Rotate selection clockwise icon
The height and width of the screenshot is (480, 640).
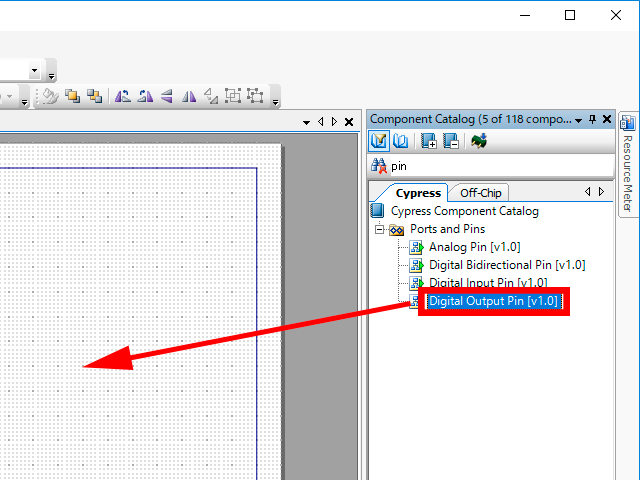(145, 96)
